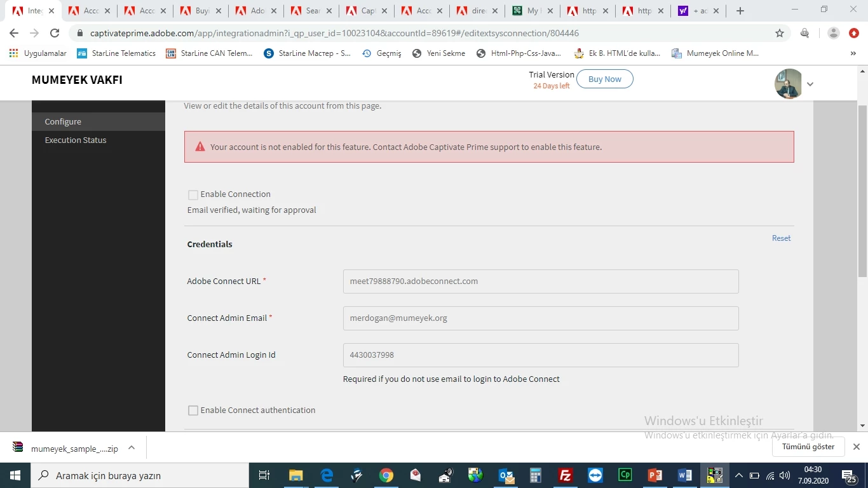Open the Task View icon
Image resolution: width=868 pixels, height=488 pixels.
click(264, 475)
